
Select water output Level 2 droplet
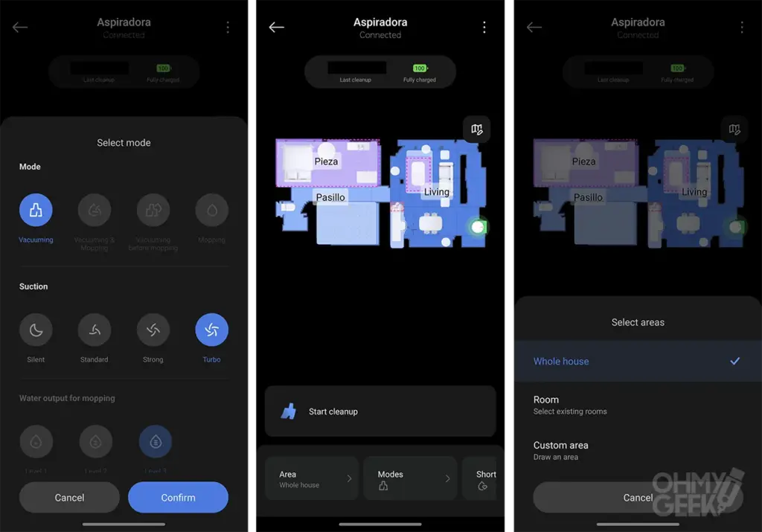click(x=96, y=442)
